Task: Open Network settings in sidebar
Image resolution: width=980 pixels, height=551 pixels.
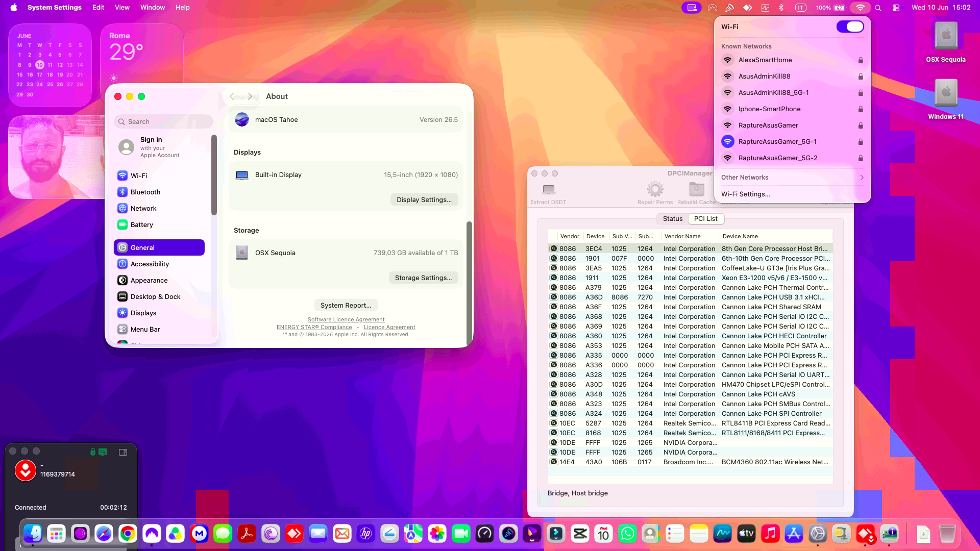Action: (x=159, y=208)
